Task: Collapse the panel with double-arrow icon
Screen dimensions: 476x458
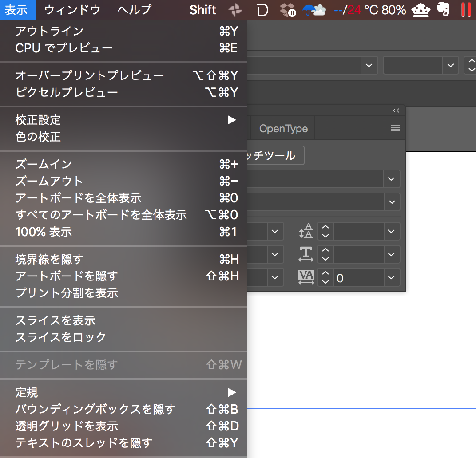Action: click(396, 111)
